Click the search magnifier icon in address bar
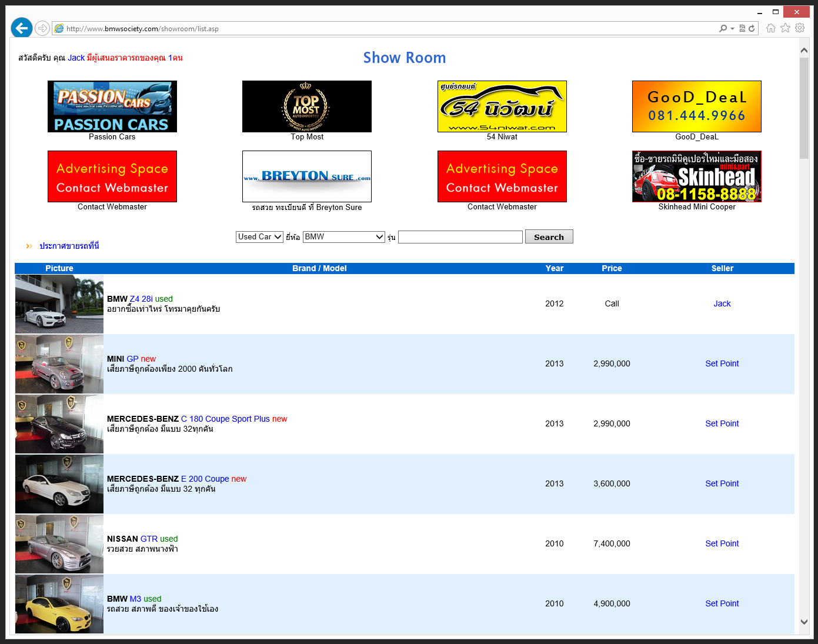818x644 pixels. point(723,28)
